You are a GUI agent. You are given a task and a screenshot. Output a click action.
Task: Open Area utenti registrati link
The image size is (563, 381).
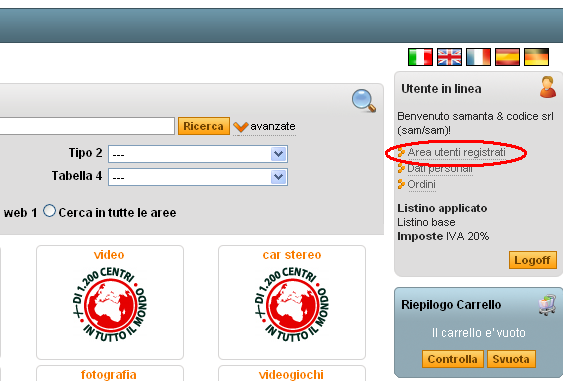pos(456,152)
